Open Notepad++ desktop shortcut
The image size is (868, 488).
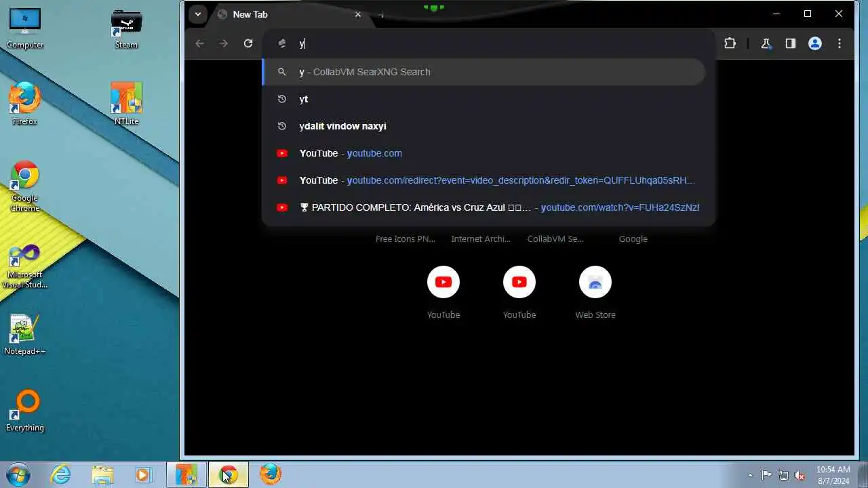(25, 335)
